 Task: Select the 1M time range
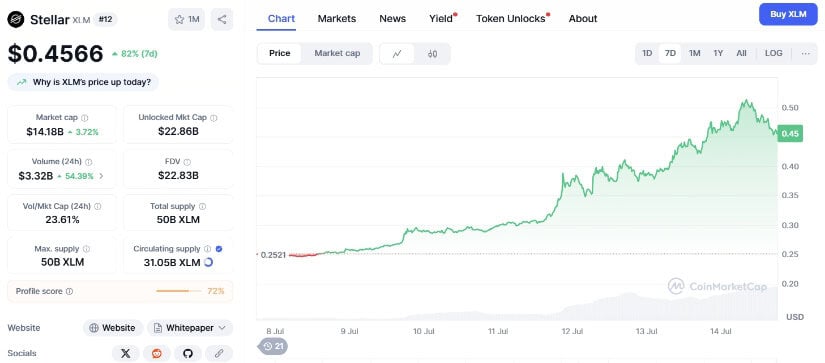click(x=695, y=53)
